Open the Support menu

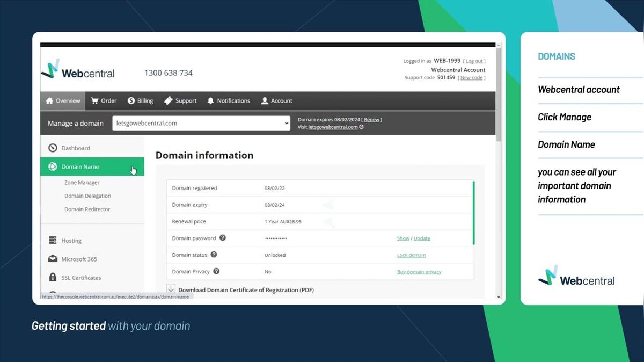tap(180, 100)
